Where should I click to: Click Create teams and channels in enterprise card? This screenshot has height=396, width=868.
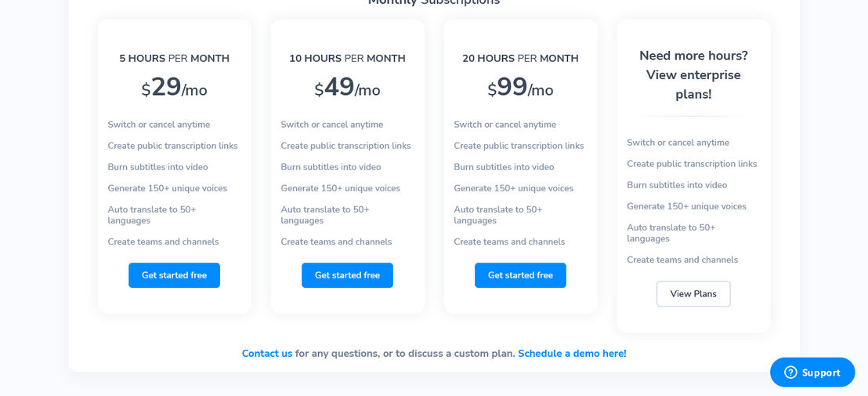(682, 260)
